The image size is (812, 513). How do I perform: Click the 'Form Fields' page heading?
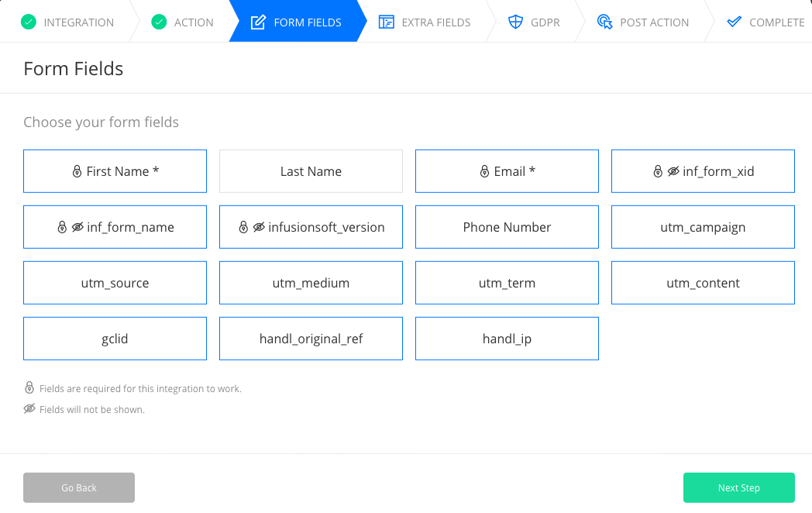tap(74, 69)
